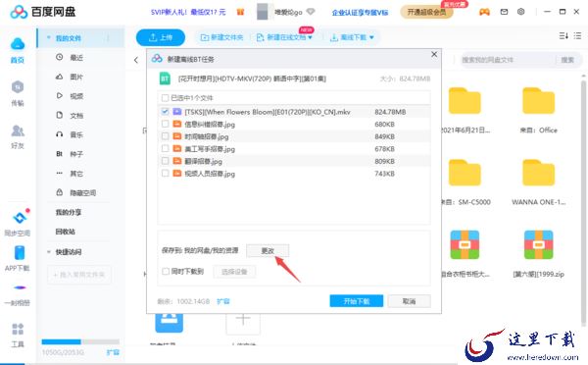
Task: Open the zip archive left of [第六感]
Action: [465, 245]
